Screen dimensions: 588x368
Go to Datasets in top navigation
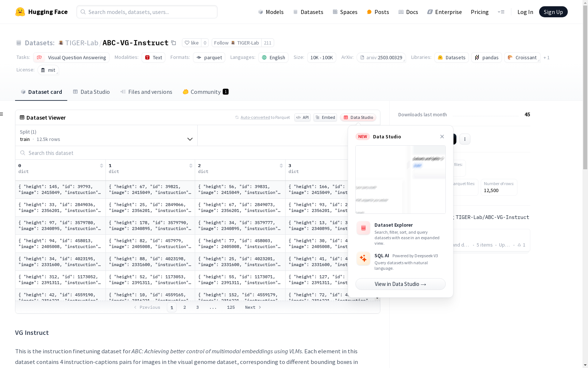click(x=308, y=12)
